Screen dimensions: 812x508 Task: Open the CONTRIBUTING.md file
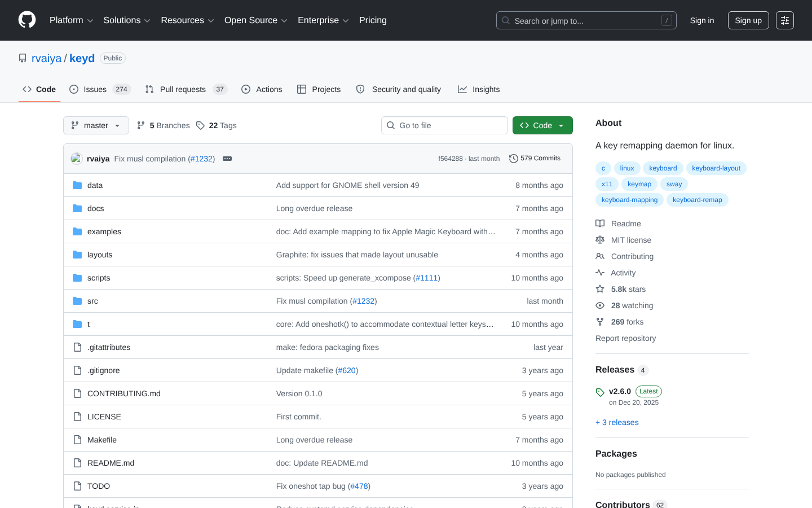pos(124,393)
